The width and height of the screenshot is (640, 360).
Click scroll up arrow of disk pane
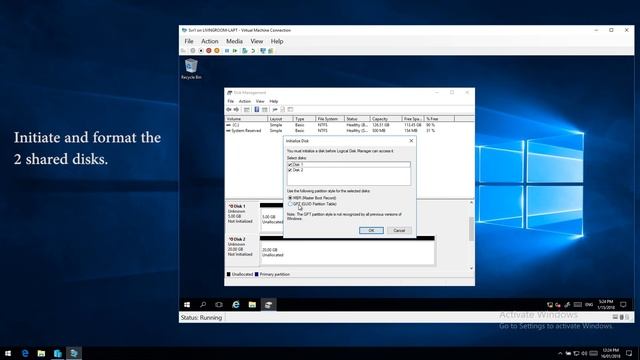click(x=471, y=202)
